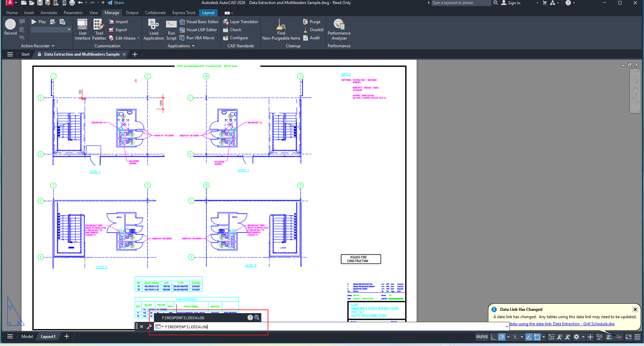Click the search web icon in command suggestion
The image size is (644, 346).
point(257,318)
